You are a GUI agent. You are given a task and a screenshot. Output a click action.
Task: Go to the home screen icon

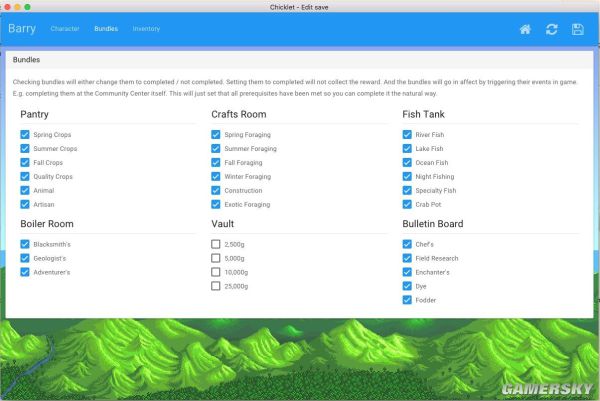525,29
